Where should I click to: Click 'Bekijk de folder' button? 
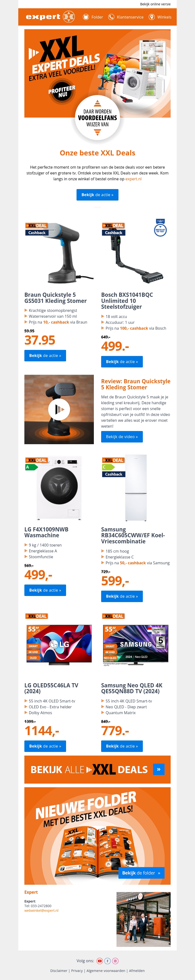pyautogui.click(x=141, y=873)
